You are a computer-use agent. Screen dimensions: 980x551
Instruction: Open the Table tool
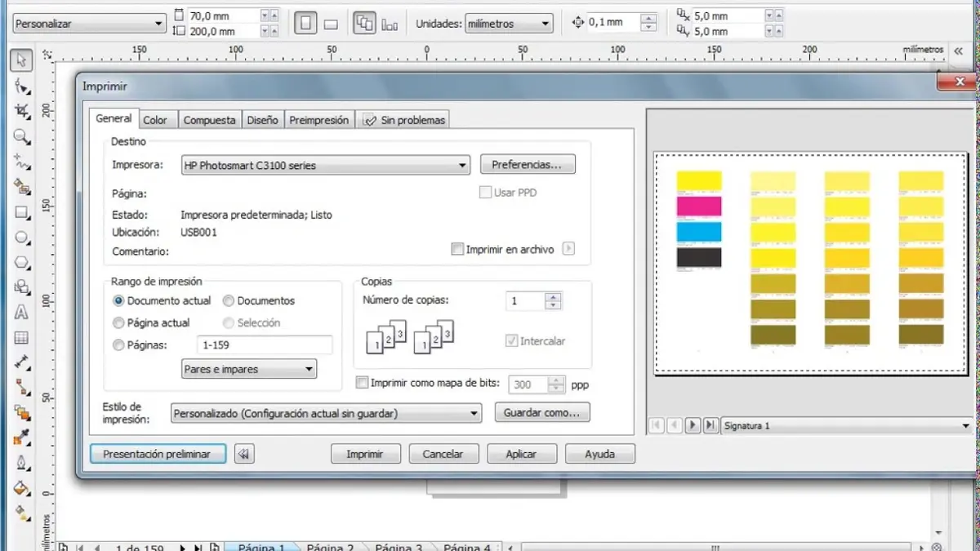point(20,338)
